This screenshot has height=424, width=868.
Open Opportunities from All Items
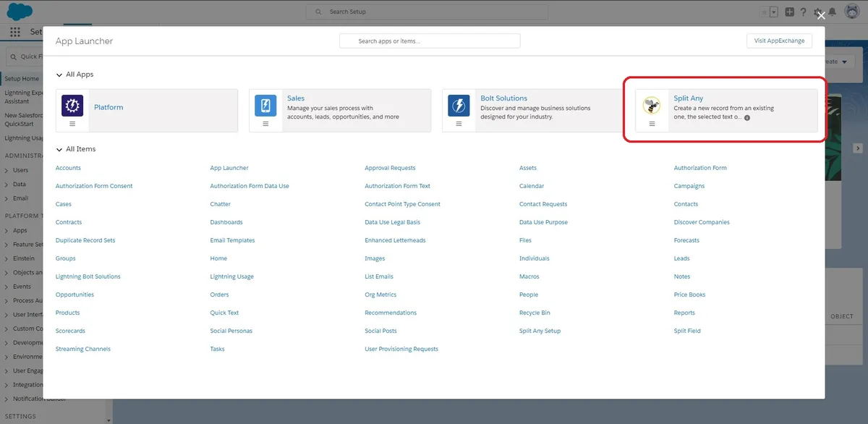click(75, 294)
